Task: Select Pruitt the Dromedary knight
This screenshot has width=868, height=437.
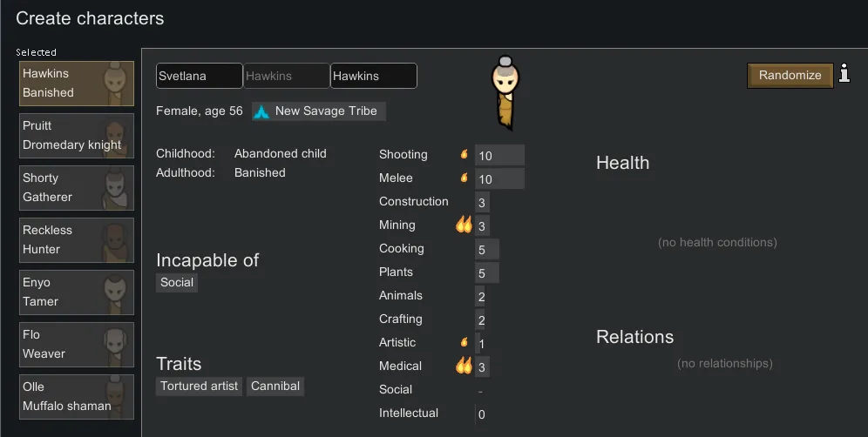Action: pos(77,136)
